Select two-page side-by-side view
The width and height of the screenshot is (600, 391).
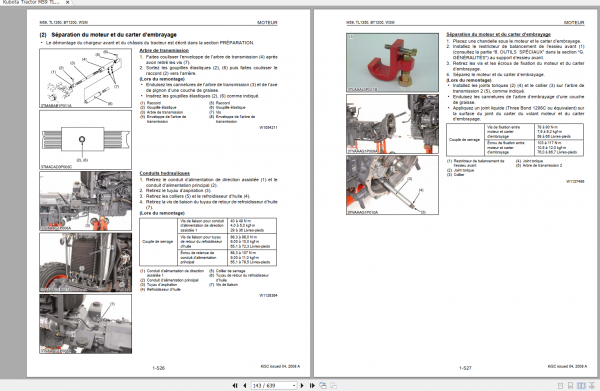tap(581, 386)
